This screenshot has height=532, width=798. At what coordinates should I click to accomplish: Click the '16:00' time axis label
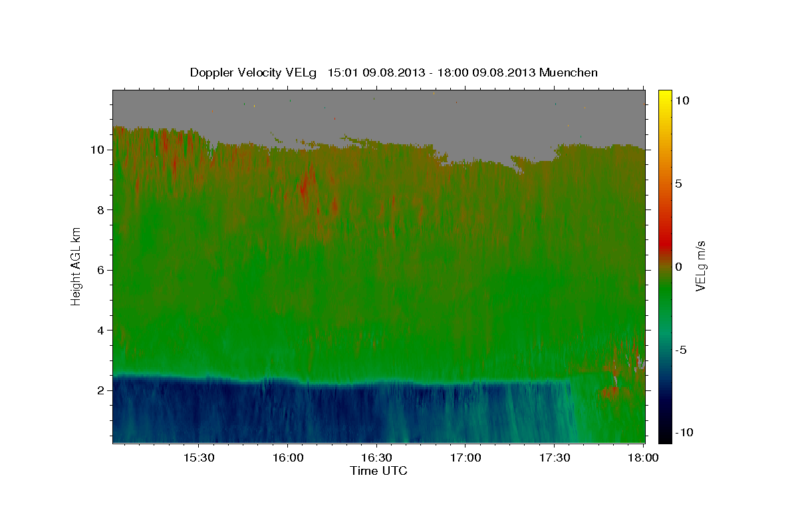[x=287, y=458]
